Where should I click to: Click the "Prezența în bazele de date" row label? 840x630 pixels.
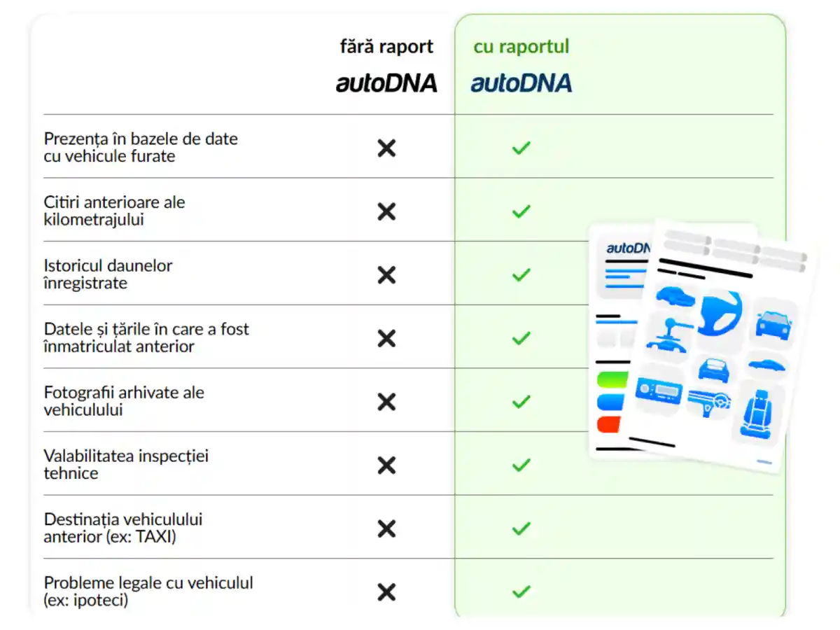point(140,147)
